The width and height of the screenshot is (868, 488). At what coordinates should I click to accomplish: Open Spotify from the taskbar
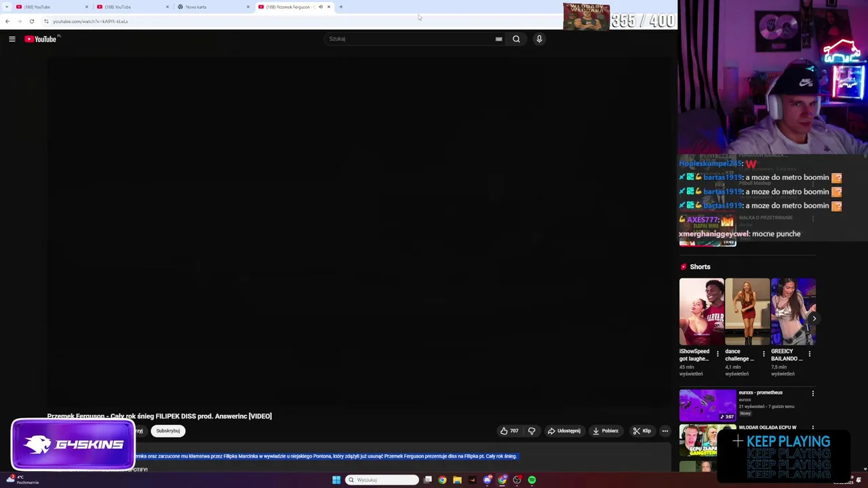[532, 480]
